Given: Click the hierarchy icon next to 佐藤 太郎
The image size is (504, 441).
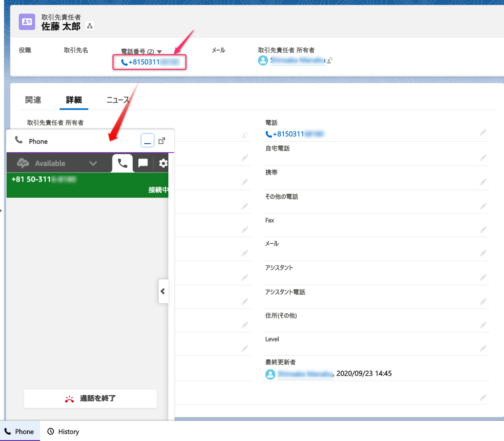Looking at the screenshot, I should click(89, 26).
